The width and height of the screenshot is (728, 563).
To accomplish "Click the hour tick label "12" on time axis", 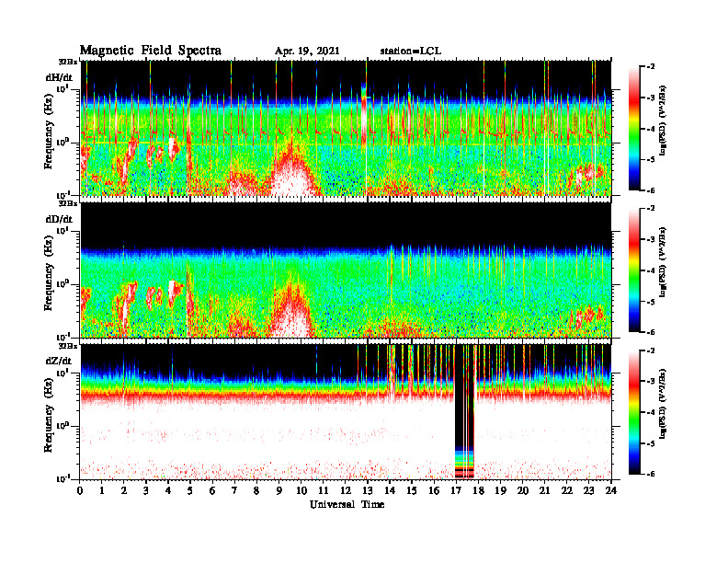I will click(345, 491).
